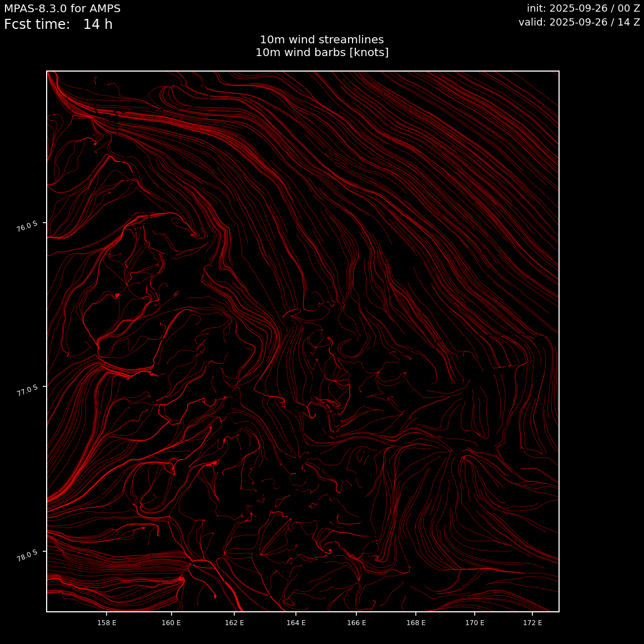Pick the 168 E longitude label
644x644 pixels.
pyautogui.click(x=416, y=623)
